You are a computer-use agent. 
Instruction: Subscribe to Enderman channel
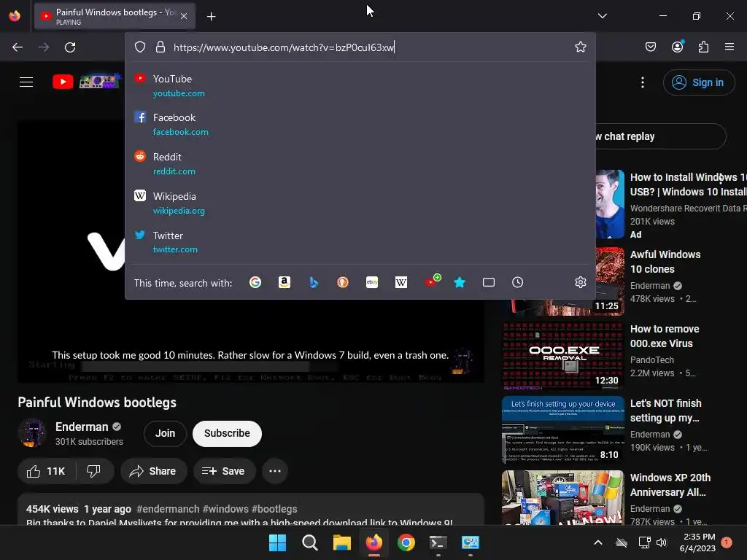[228, 433]
